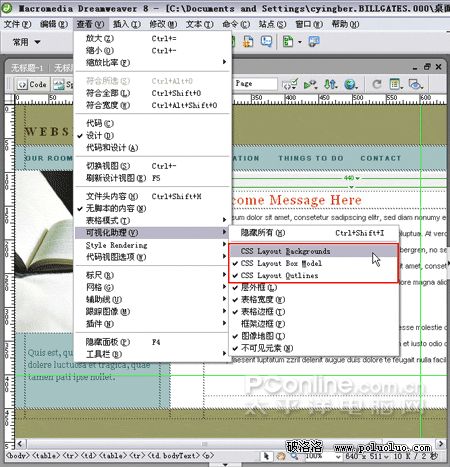Toggle 图像地图 visual aid
This screenshot has height=467, width=450.
tap(314, 336)
